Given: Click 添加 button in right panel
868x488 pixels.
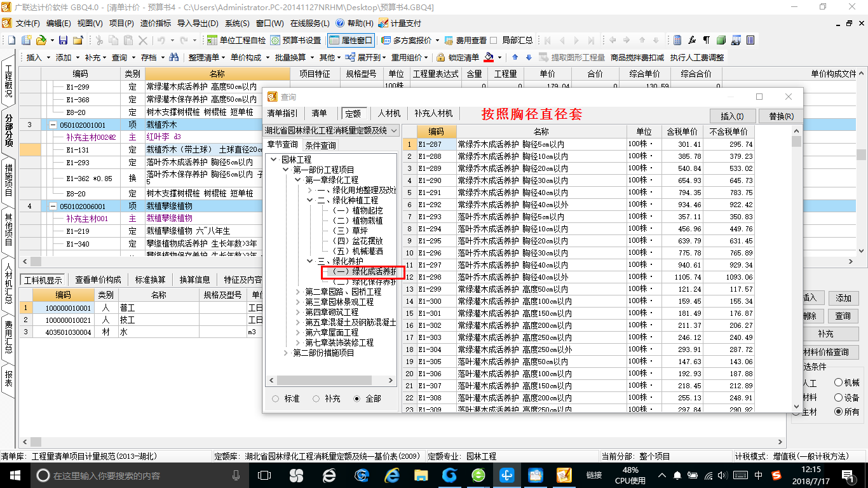Looking at the screenshot, I should click(843, 297).
